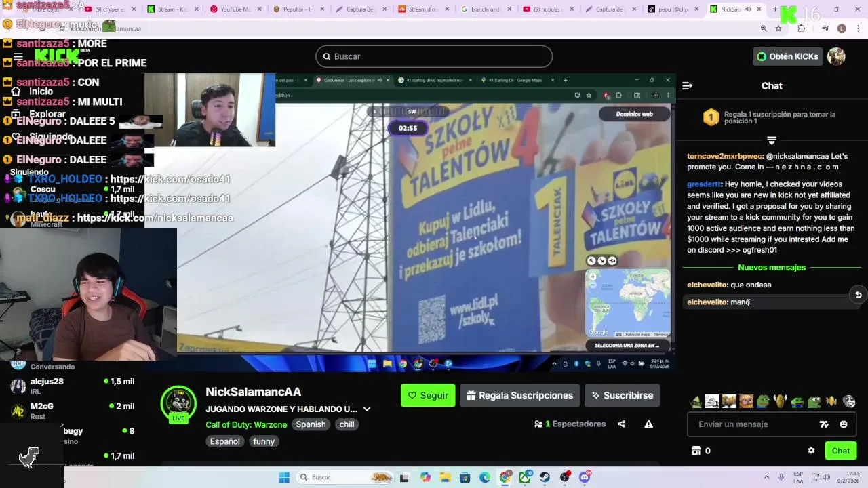This screenshot has width=868, height=488.
Task: Send message with green 'Chat' button
Action: [840, 451]
